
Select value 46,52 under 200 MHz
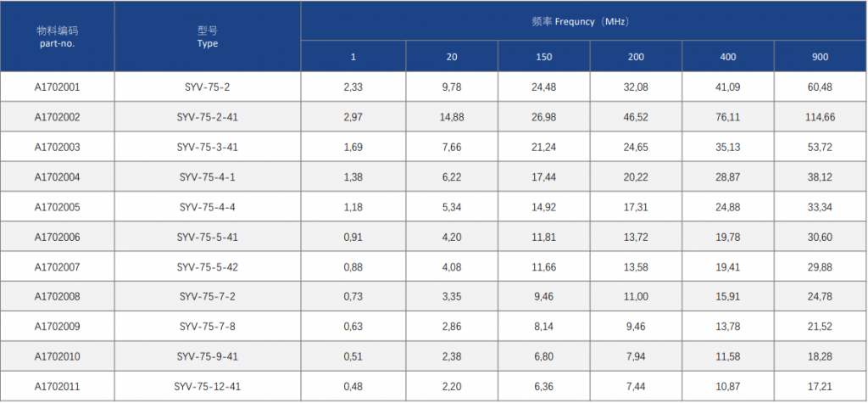click(636, 117)
